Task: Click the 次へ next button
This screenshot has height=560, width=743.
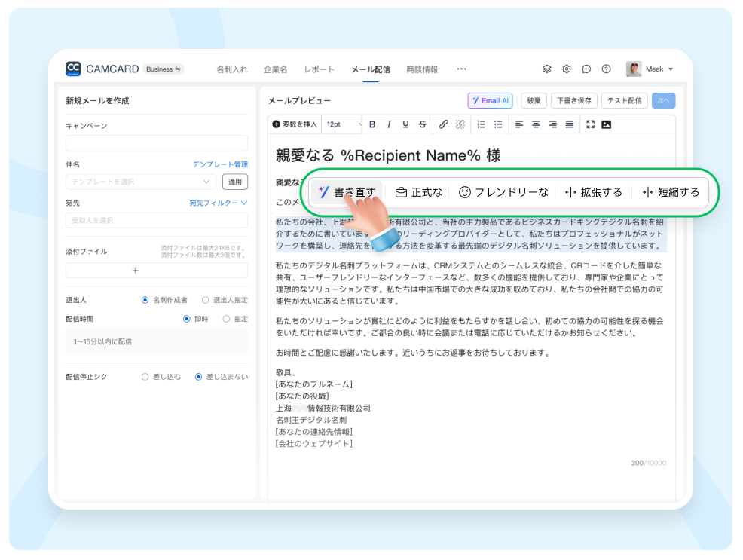Action: tap(663, 100)
